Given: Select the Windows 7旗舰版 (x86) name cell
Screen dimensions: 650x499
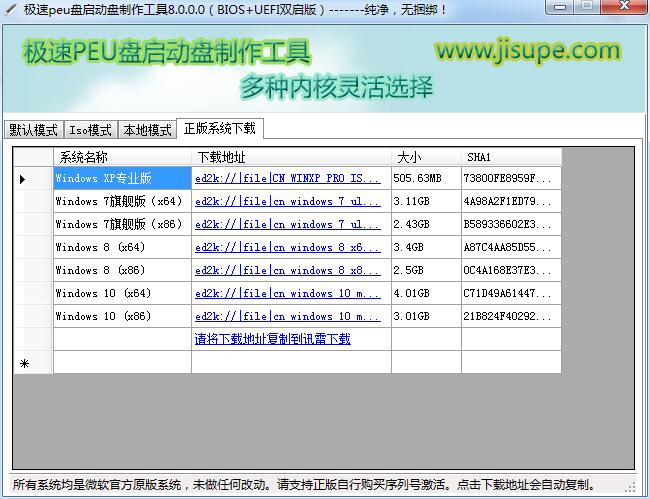Looking at the screenshot, I should point(122,224).
